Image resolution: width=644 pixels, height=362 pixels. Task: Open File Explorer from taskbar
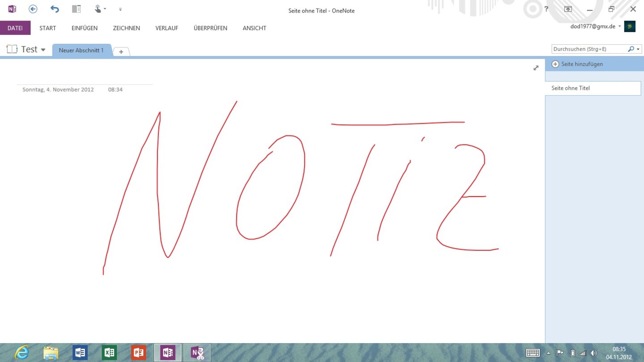(51, 353)
